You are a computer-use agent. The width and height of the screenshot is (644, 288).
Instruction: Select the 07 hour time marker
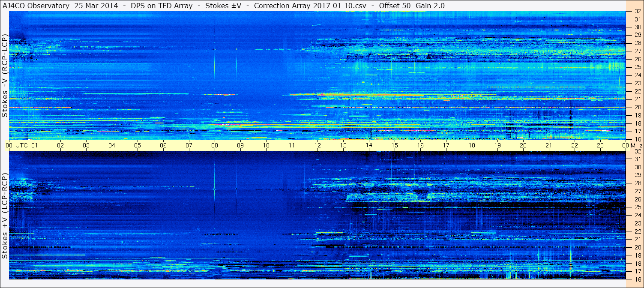(189, 145)
